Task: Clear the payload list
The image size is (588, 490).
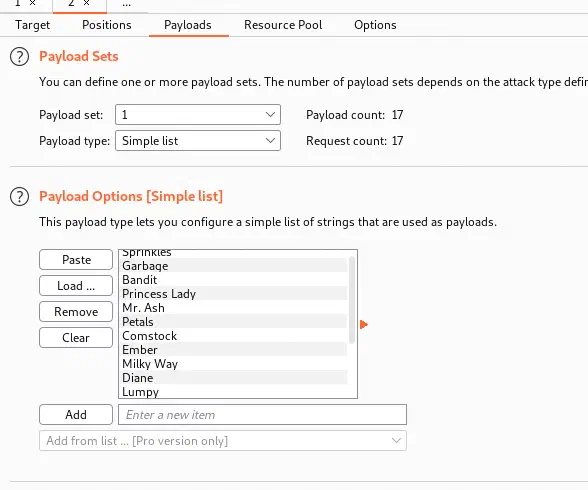Action: point(76,338)
